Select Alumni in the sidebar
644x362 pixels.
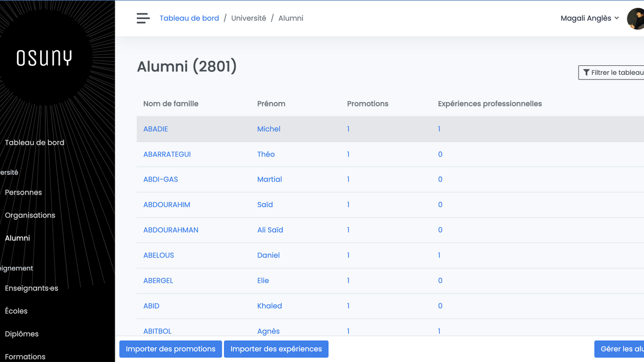pyautogui.click(x=17, y=238)
